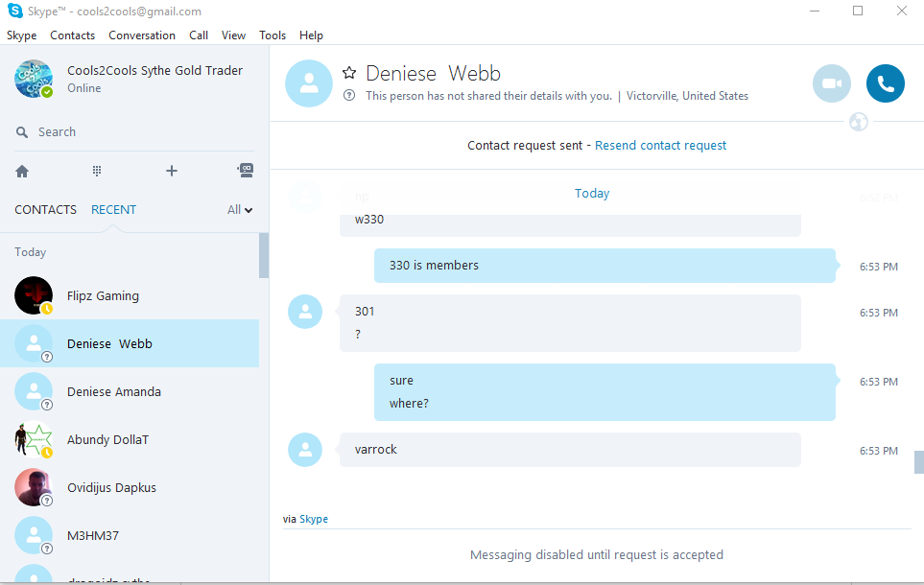Open the dial pad icon

[97, 171]
